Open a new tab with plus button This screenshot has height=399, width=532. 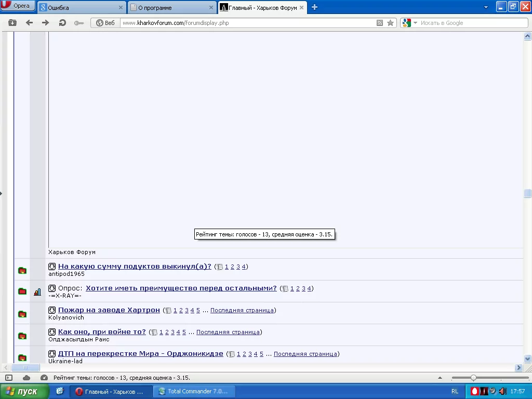(314, 7)
